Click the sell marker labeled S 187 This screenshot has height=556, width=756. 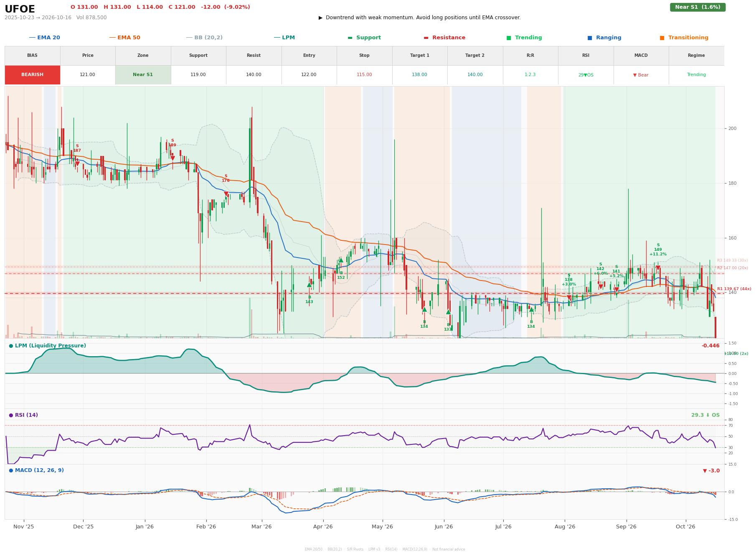pos(77,163)
